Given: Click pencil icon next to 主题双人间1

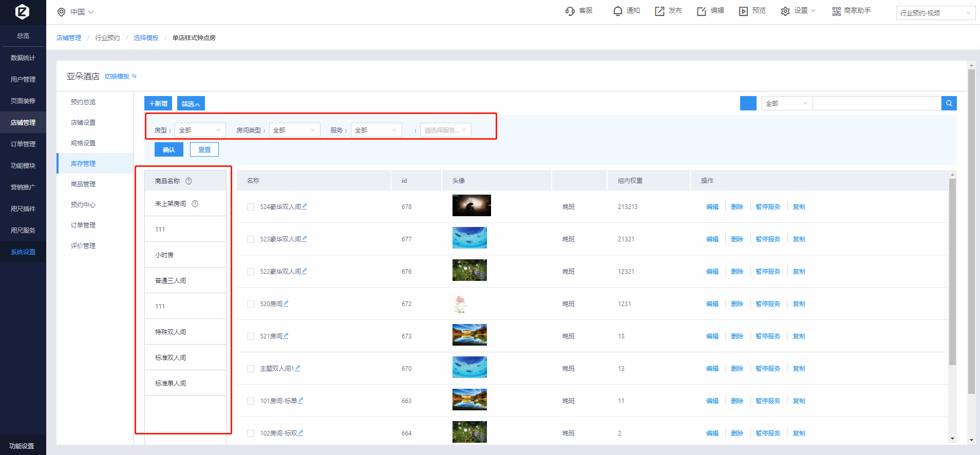Looking at the screenshot, I should pos(298,368).
